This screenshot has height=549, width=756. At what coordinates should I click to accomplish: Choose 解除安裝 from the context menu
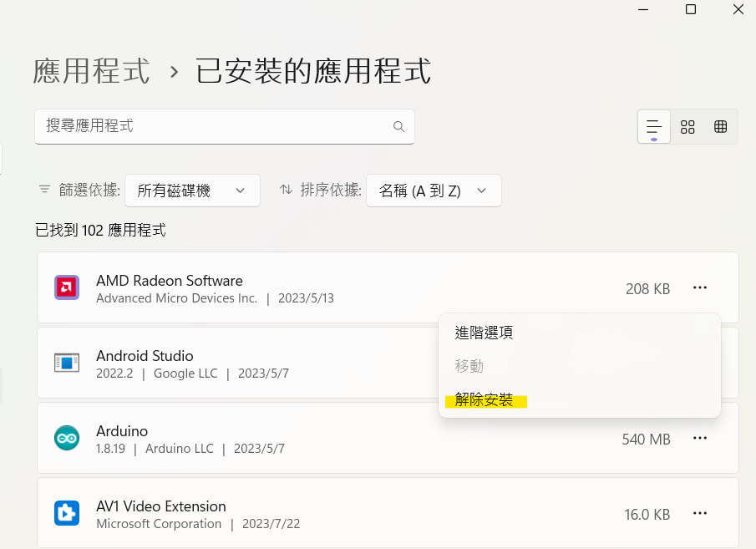point(580,400)
